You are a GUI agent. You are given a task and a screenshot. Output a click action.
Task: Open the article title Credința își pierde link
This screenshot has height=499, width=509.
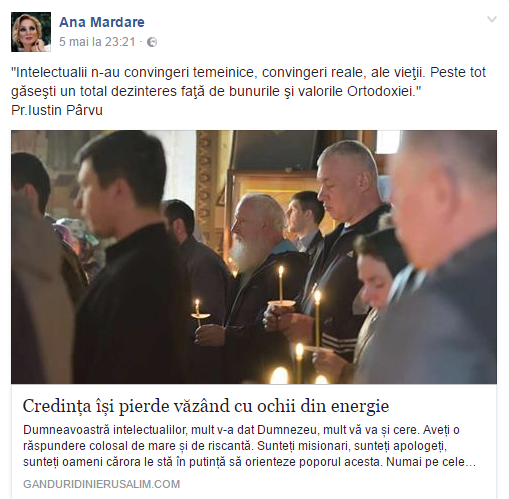pyautogui.click(x=206, y=406)
